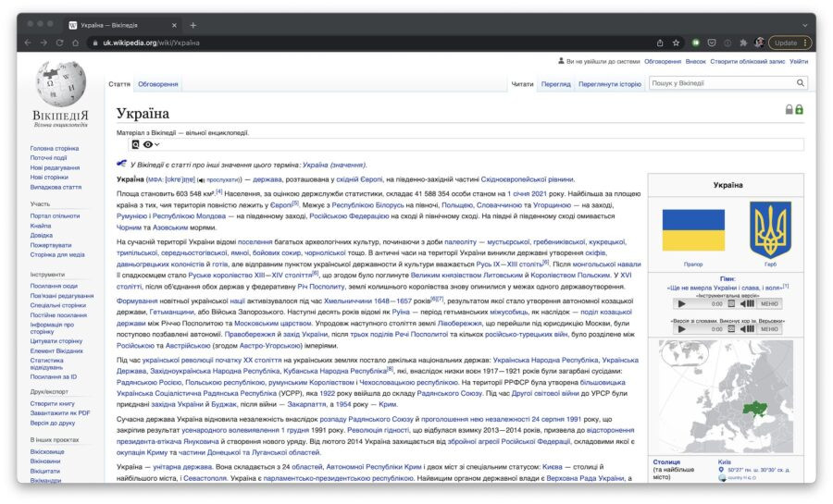
Task: Open the Chrome three-dot menu
Action: tap(805, 43)
